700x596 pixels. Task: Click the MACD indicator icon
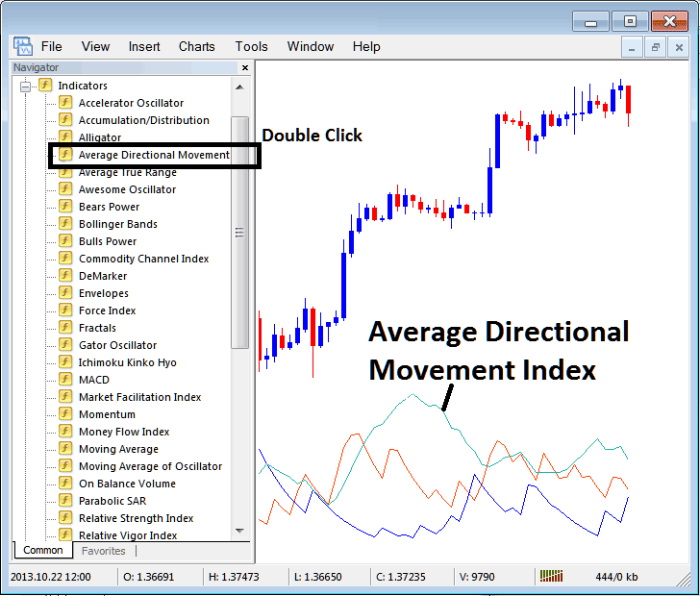tap(65, 380)
